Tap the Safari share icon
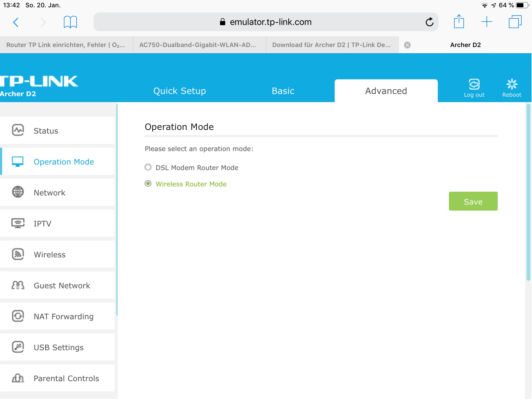Image resolution: width=532 pixels, height=399 pixels. pyautogui.click(x=459, y=22)
